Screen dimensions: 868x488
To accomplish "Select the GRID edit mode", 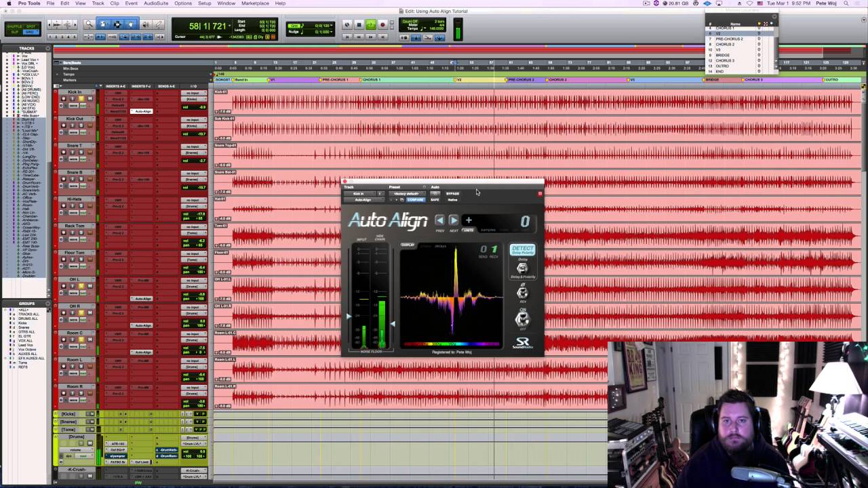I will click(31, 32).
